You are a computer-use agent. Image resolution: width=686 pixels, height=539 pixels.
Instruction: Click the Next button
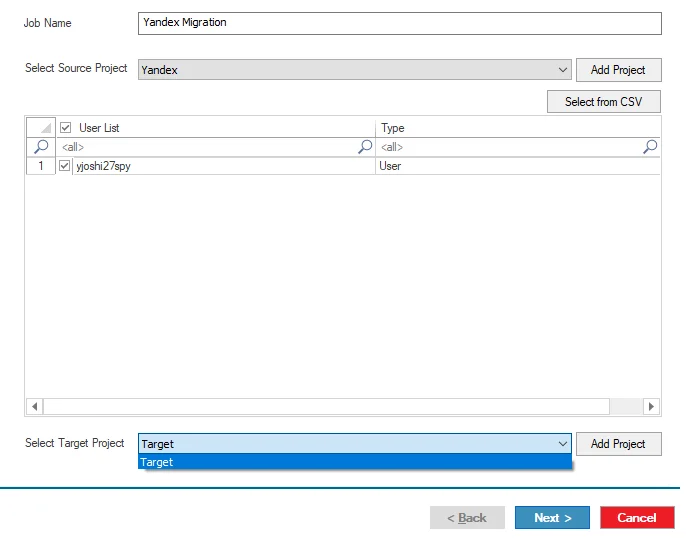point(553,518)
